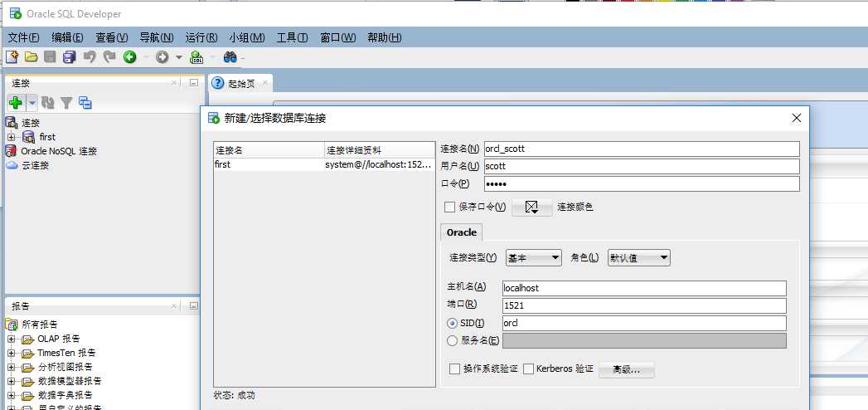The width and height of the screenshot is (868, 410).
Task: Open the connection color picker button
Action: tap(532, 207)
